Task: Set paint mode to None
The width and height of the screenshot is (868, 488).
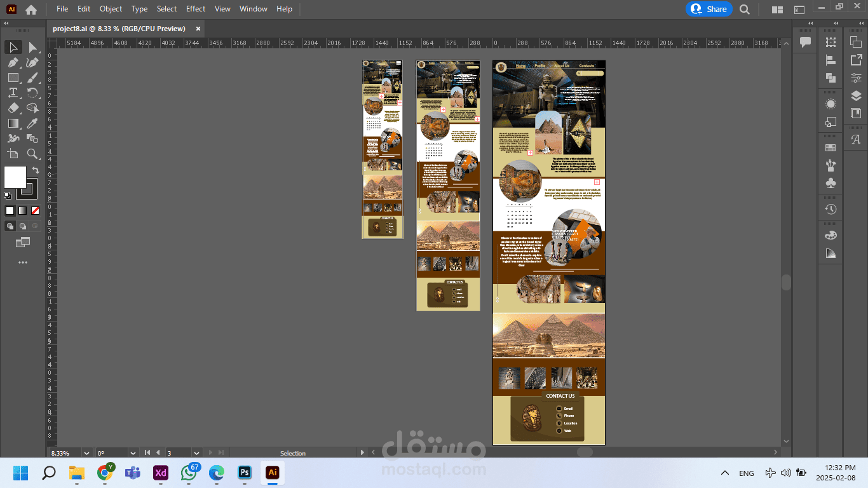Action: (36, 210)
